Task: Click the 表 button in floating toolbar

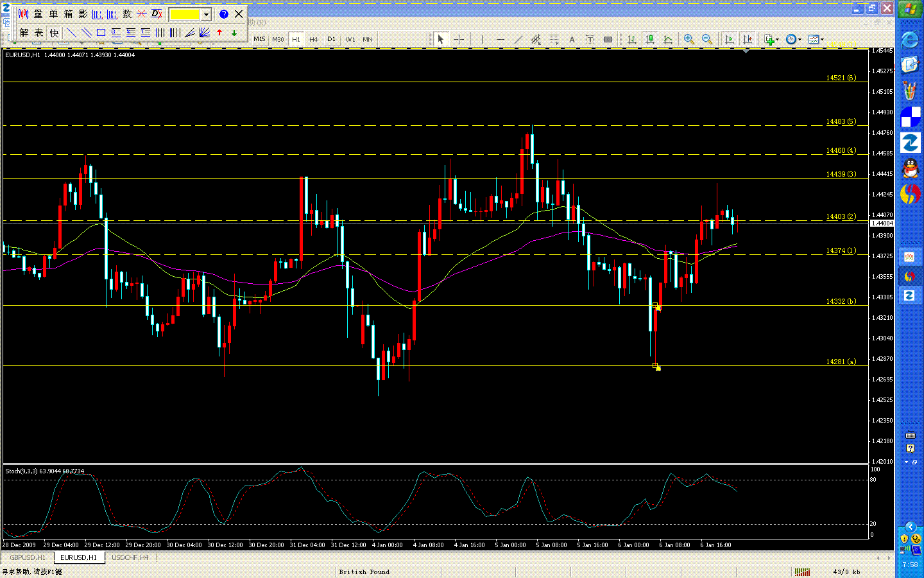Action: pyautogui.click(x=38, y=33)
